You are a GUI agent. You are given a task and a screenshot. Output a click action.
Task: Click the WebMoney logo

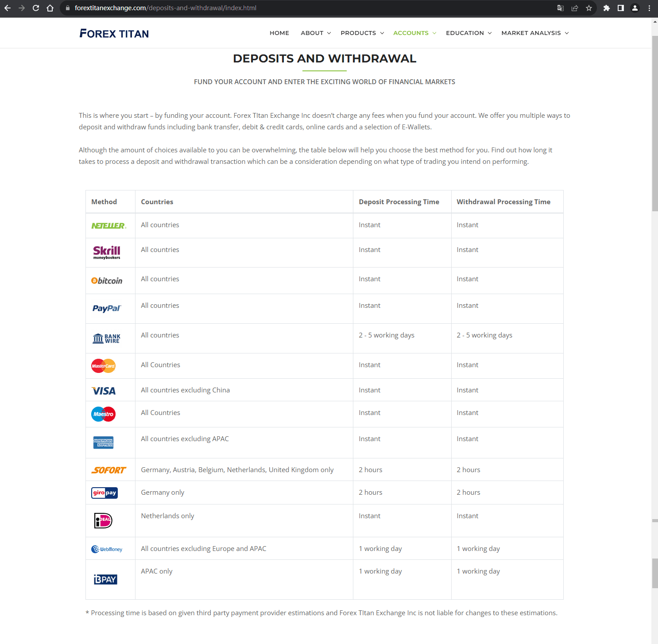click(x=107, y=549)
